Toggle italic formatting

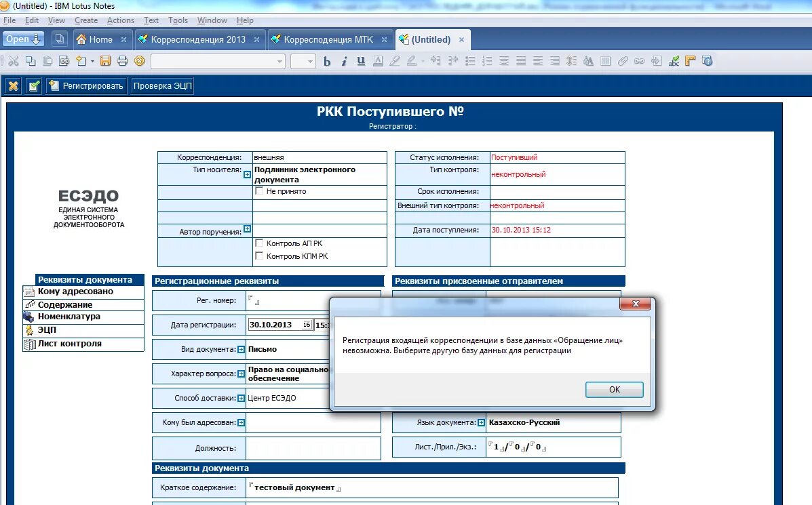(344, 61)
